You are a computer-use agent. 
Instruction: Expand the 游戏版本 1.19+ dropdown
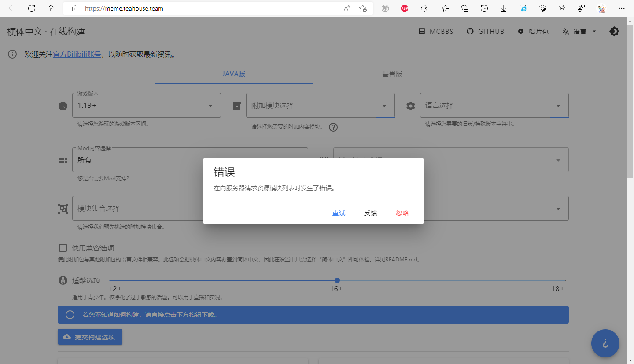(147, 105)
